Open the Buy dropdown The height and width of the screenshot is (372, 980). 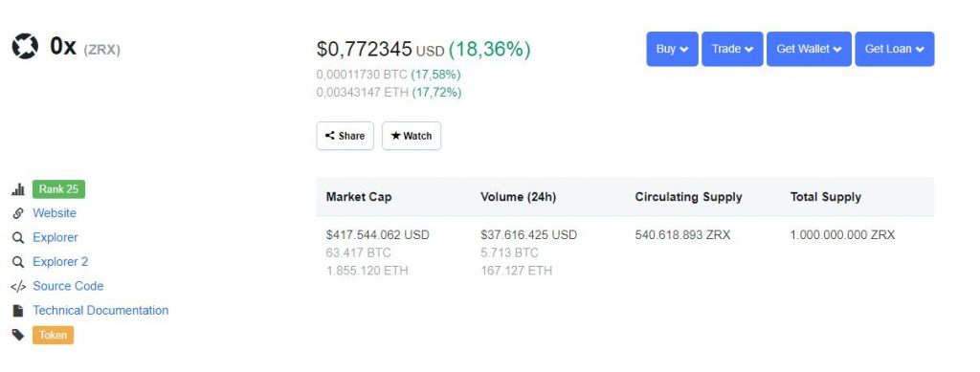672,49
